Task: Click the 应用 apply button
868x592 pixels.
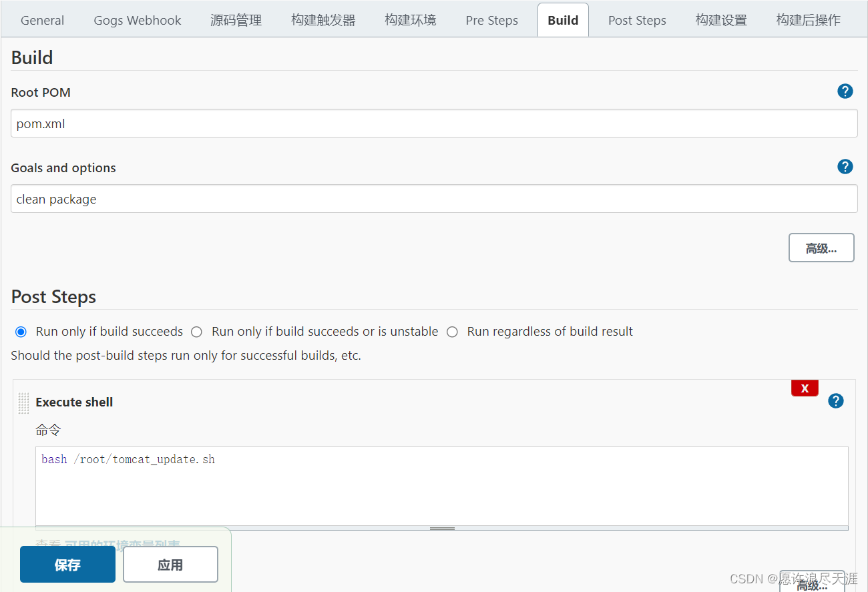Action: [x=170, y=565]
